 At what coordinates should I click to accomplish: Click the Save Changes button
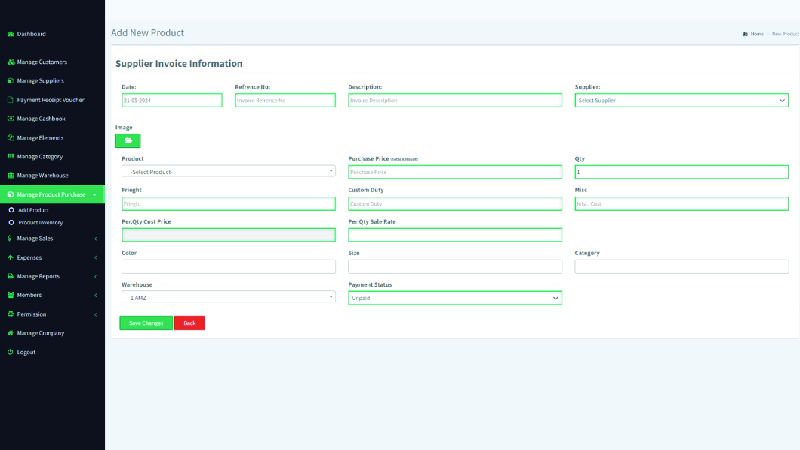pyautogui.click(x=146, y=323)
